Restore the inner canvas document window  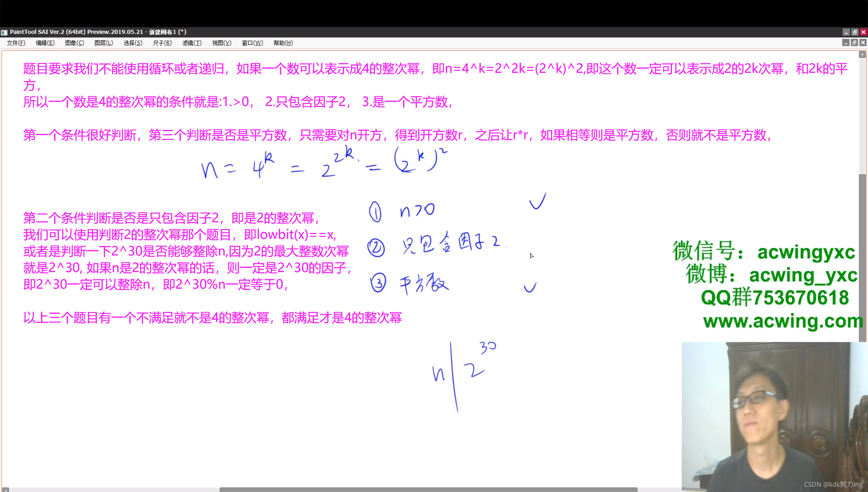point(854,43)
